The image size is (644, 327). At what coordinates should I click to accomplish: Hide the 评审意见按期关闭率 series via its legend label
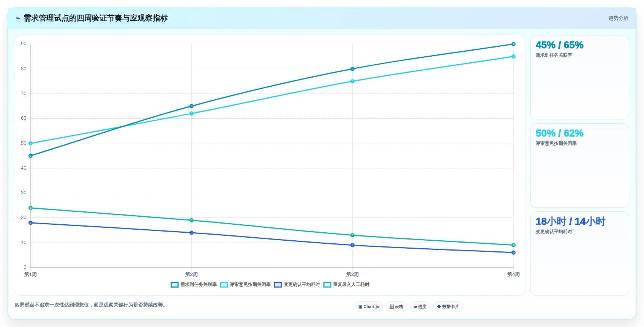pyautogui.click(x=250, y=285)
